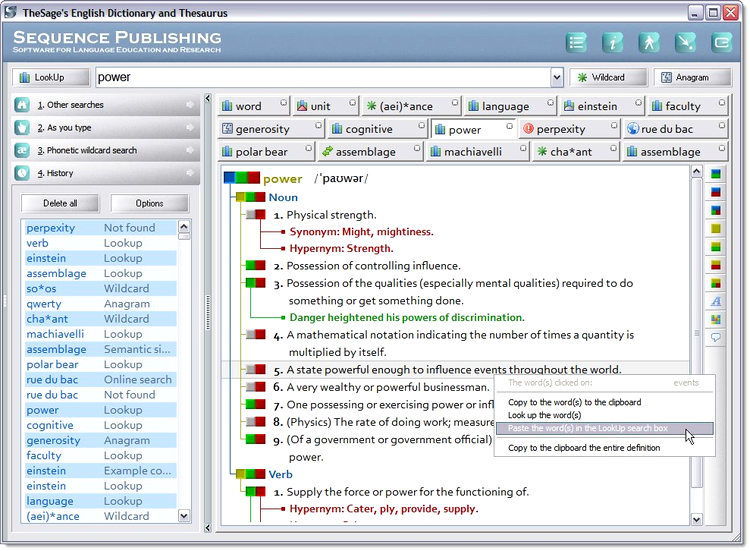
Task: Click the list icon in the header toolbar
Action: 576,42
